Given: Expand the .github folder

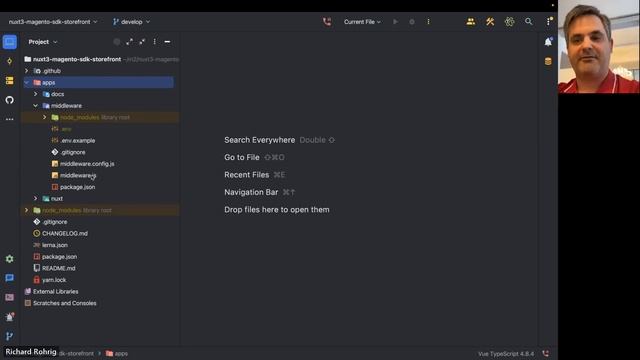Looking at the screenshot, I should click(27, 71).
